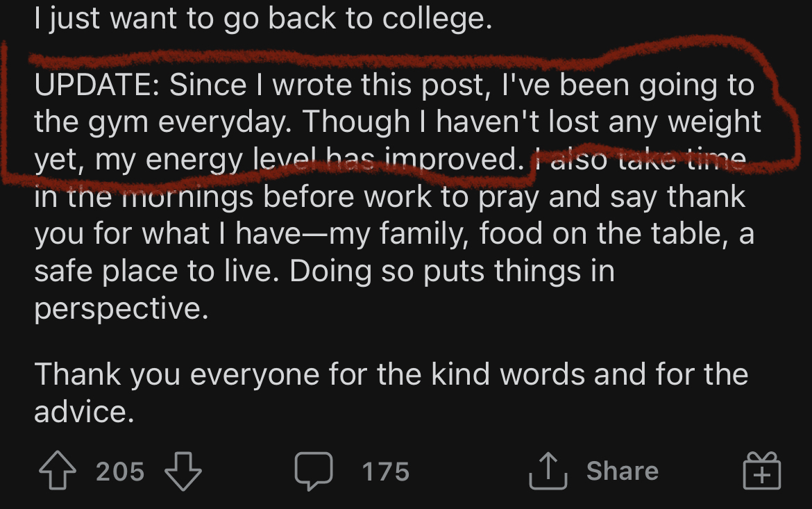
Task: Click the Share label
Action: (623, 471)
